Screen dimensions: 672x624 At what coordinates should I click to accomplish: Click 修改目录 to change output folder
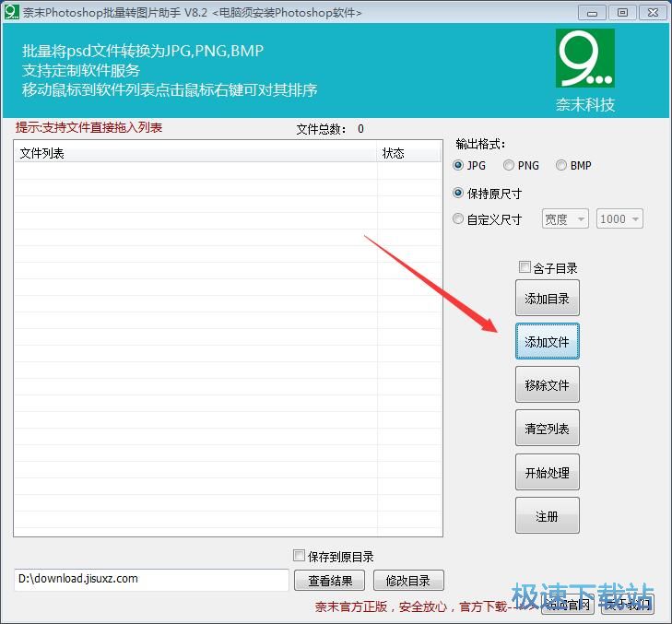(407, 580)
